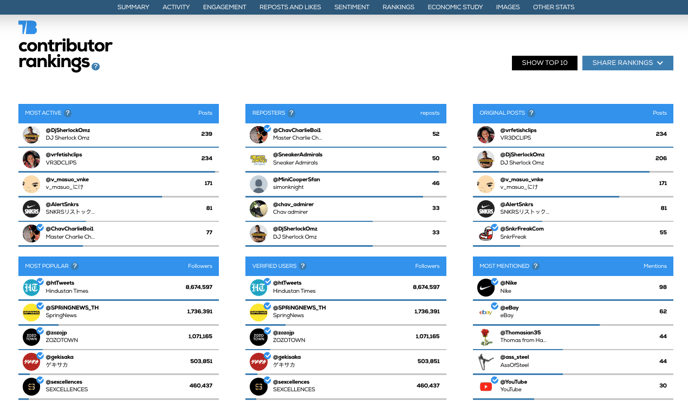Select 'AssOfSteel' name in Most Mentioned

(514, 365)
